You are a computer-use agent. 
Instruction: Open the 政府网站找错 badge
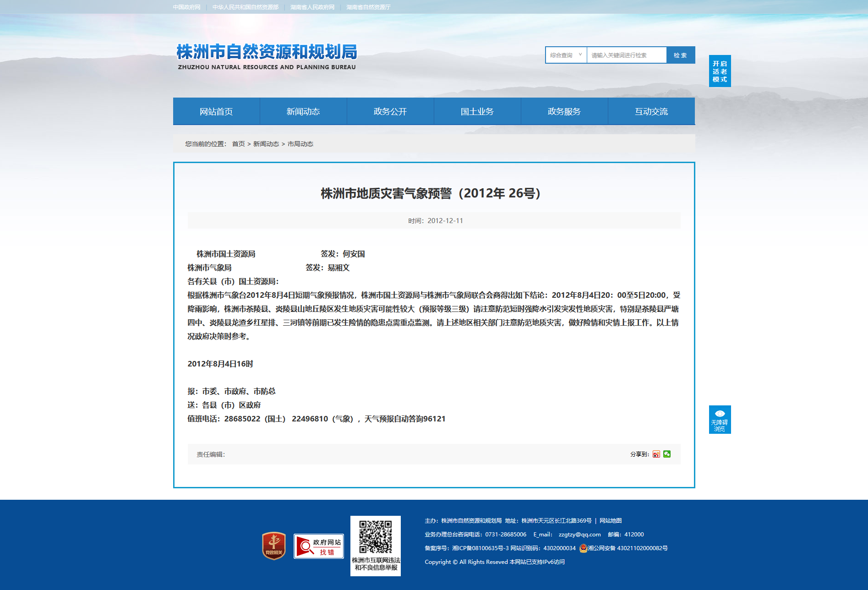tap(319, 546)
